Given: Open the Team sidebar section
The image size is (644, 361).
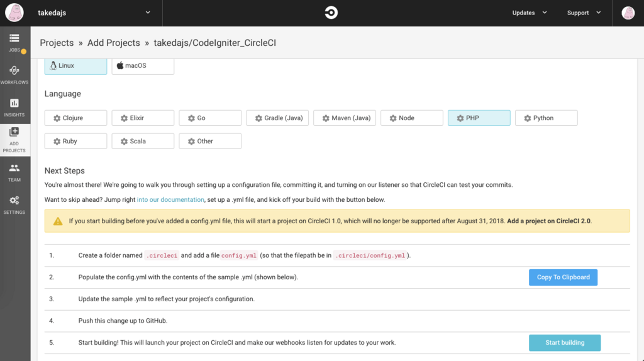Looking at the screenshot, I should pyautogui.click(x=15, y=172).
